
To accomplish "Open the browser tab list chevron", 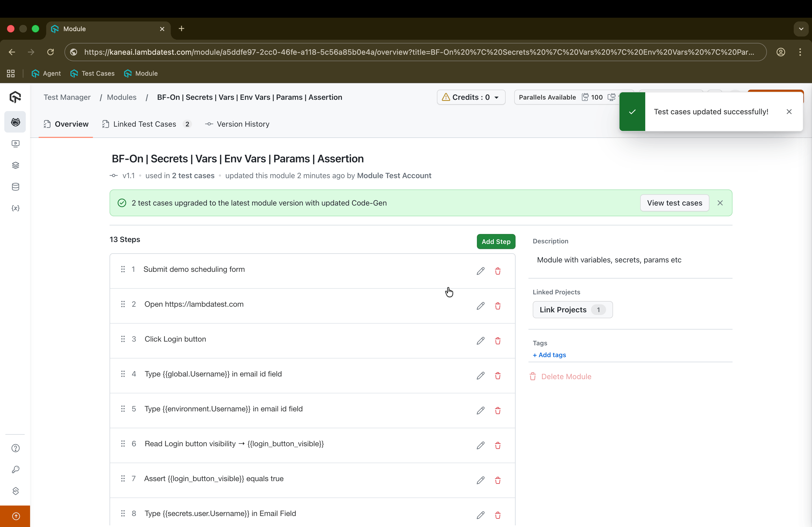I will [x=801, y=29].
